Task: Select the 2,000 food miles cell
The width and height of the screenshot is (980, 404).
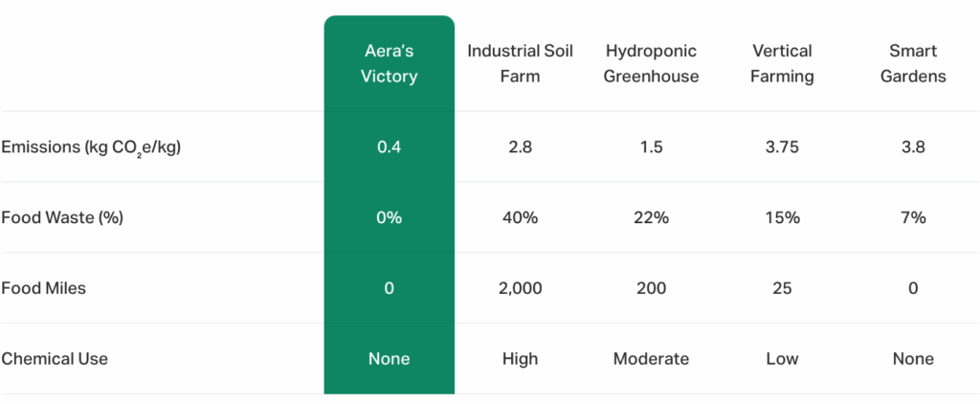Action: (x=520, y=288)
